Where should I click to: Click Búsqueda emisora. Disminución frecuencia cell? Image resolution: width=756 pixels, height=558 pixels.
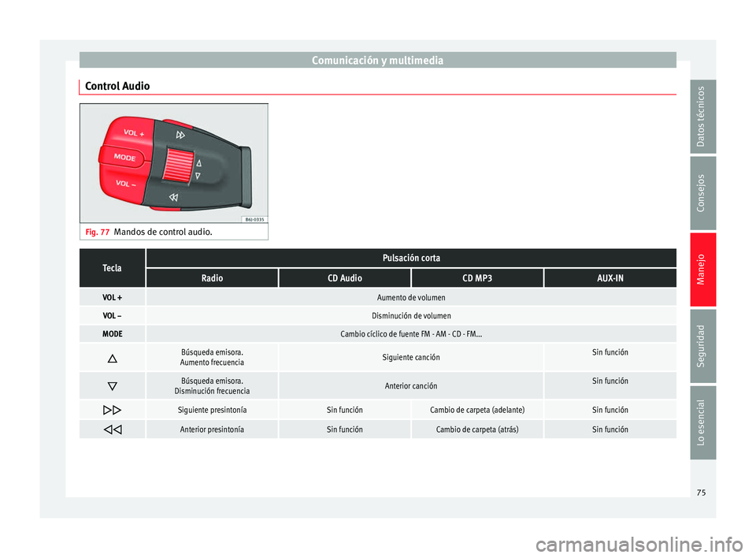tap(212, 385)
